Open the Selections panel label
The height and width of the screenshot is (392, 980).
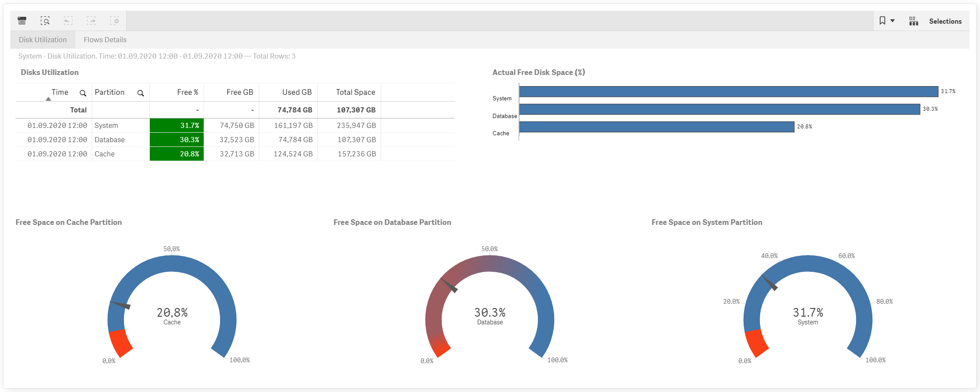click(x=945, y=21)
